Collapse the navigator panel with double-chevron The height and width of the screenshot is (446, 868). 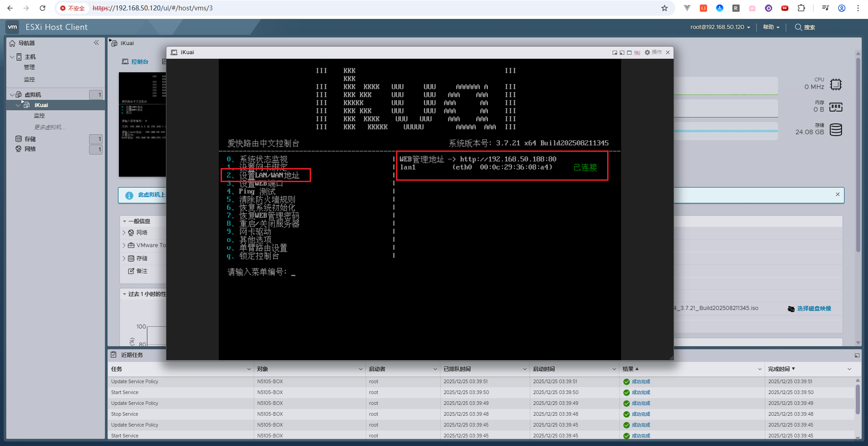click(96, 43)
